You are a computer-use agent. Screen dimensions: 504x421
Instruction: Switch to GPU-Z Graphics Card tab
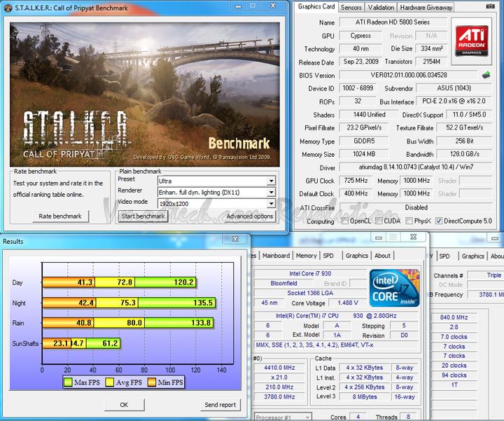tap(316, 6)
